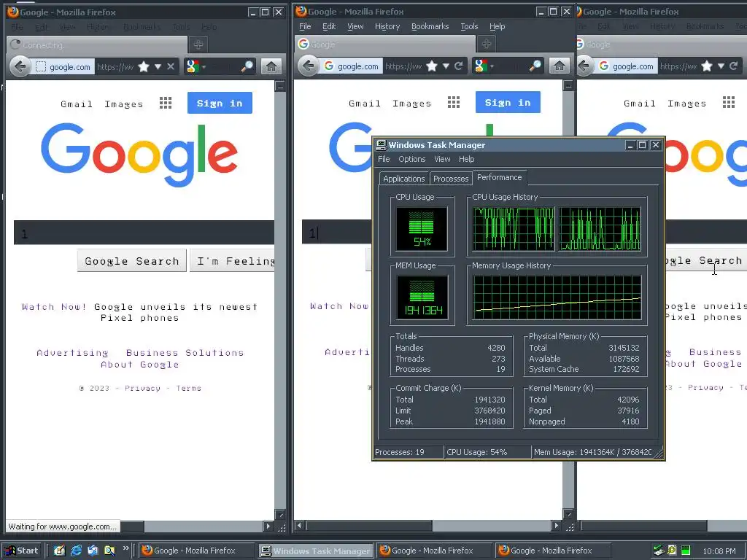
Task: Click the 10:08 PM taskbar clock
Action: click(x=719, y=551)
